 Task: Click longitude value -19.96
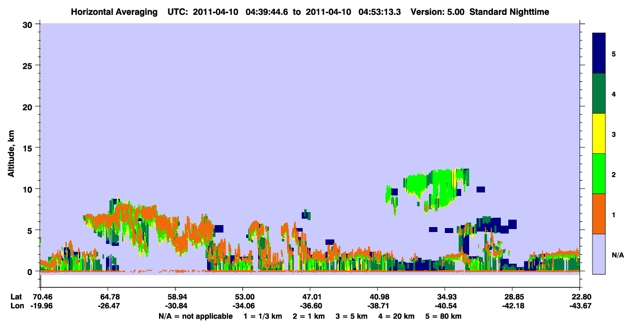tap(41, 306)
